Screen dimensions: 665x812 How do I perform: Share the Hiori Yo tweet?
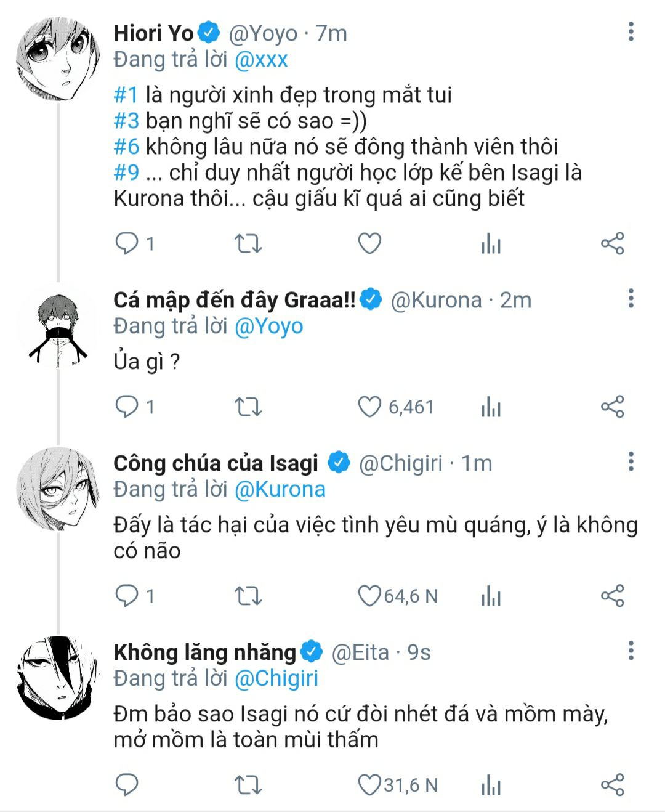pyautogui.click(x=612, y=244)
